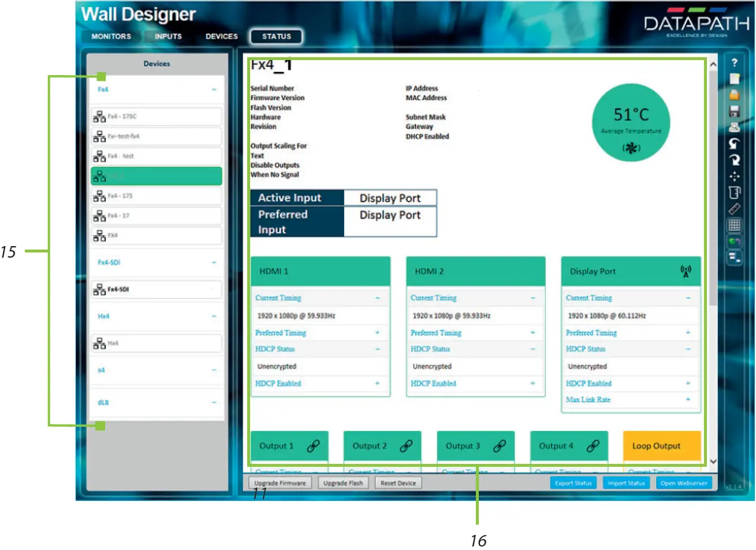
Task: Save using the floppy disk icon
Action: coord(734,111)
